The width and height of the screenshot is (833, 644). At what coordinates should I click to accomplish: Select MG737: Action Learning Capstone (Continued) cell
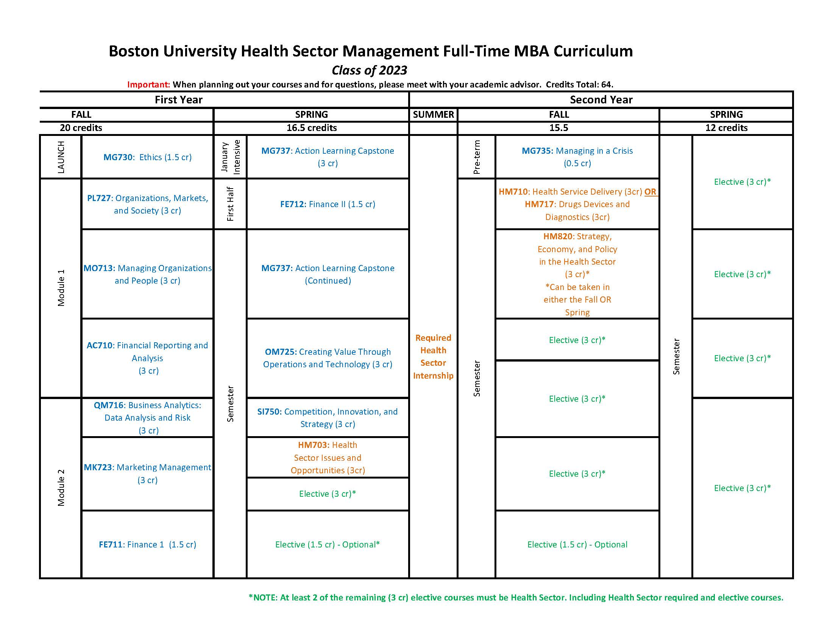pyautogui.click(x=328, y=274)
